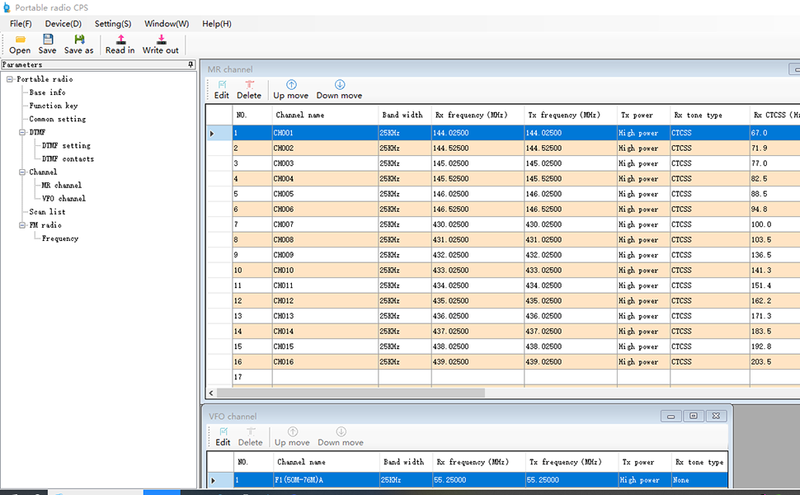
Task: Click Edit in the VFO channel toolbar
Action: [x=223, y=437]
